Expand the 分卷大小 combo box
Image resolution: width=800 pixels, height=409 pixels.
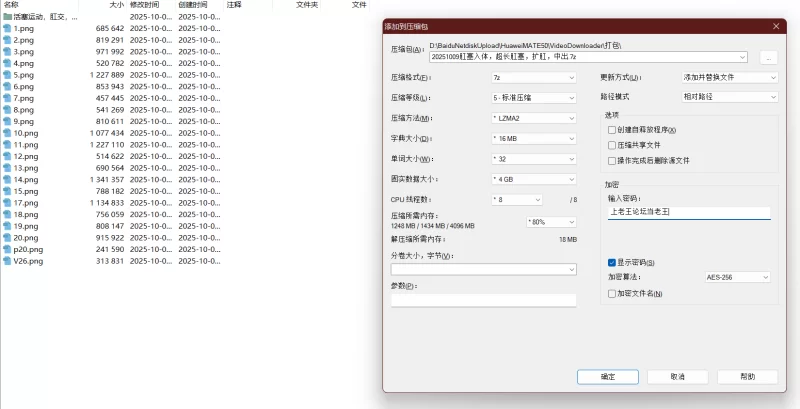[x=484, y=269]
